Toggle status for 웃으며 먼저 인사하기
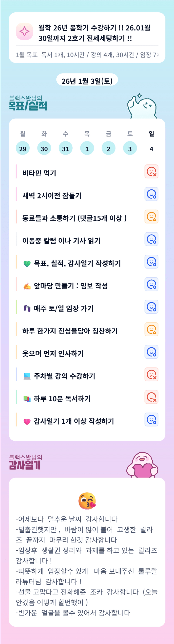The width and height of the screenshot is (174, 644). (151, 352)
